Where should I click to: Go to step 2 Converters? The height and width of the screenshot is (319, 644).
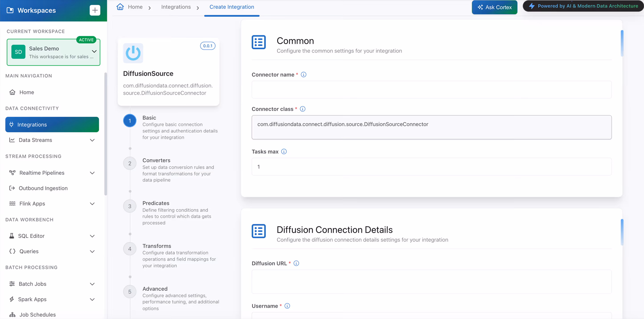pos(130,164)
